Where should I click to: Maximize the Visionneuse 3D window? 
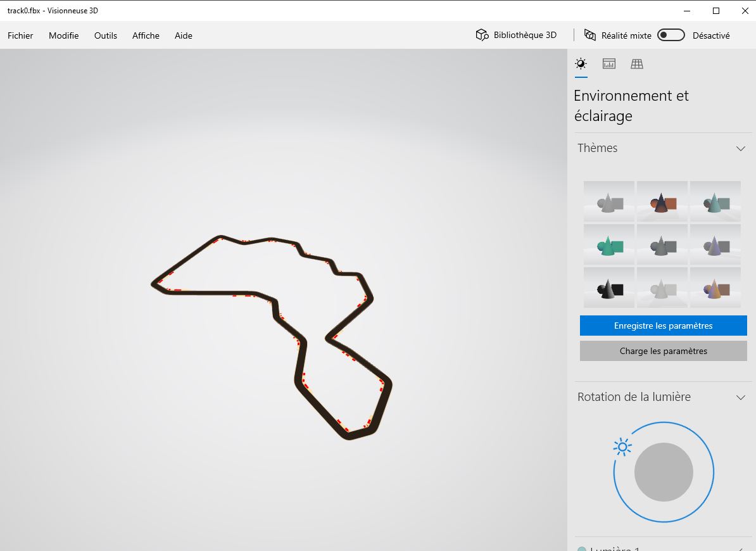click(x=716, y=11)
